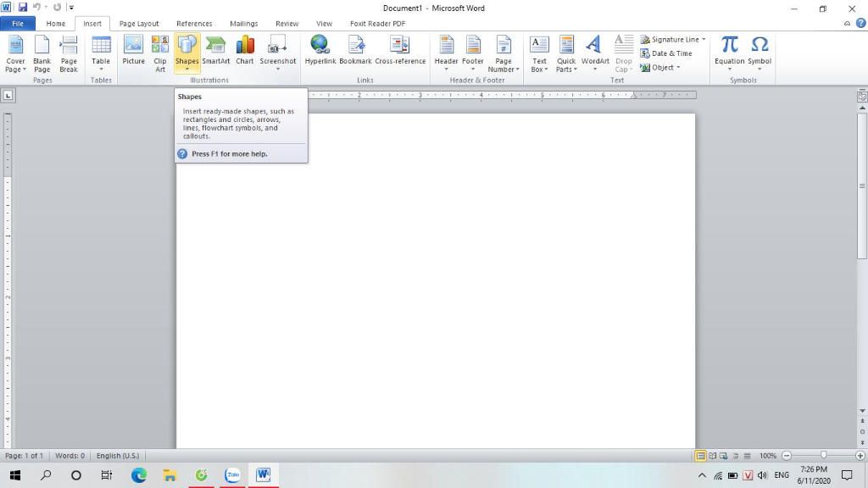Switch to the Home tab

(55, 23)
